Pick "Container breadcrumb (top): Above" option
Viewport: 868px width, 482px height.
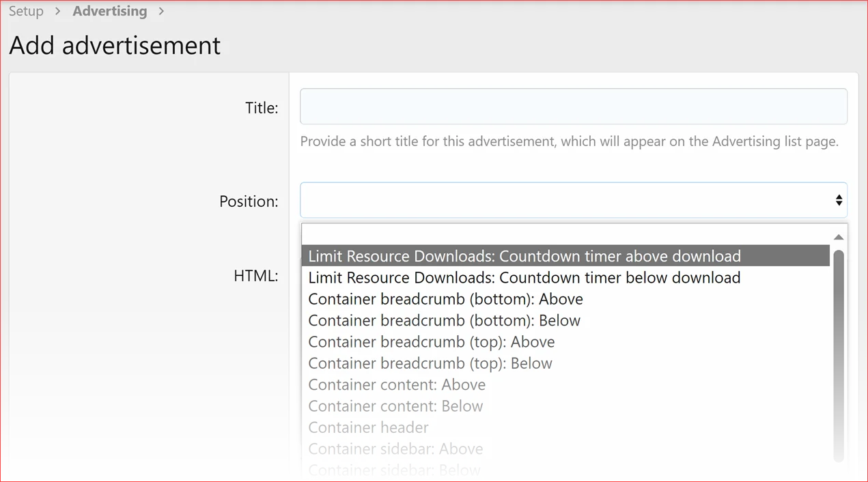[431, 341]
